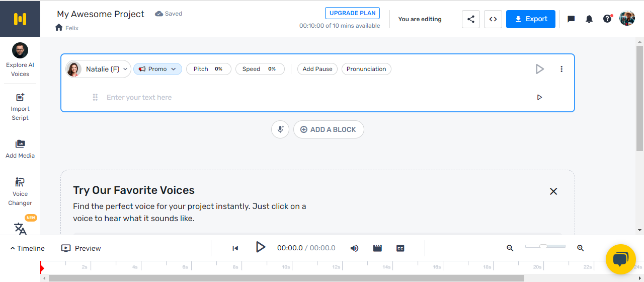Add a new block
The image size is (644, 282).
[329, 129]
